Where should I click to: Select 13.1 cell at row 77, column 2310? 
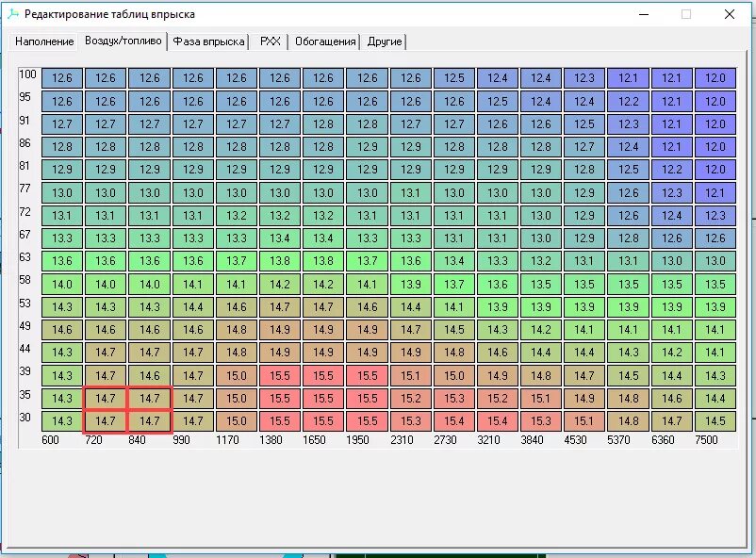tap(411, 193)
